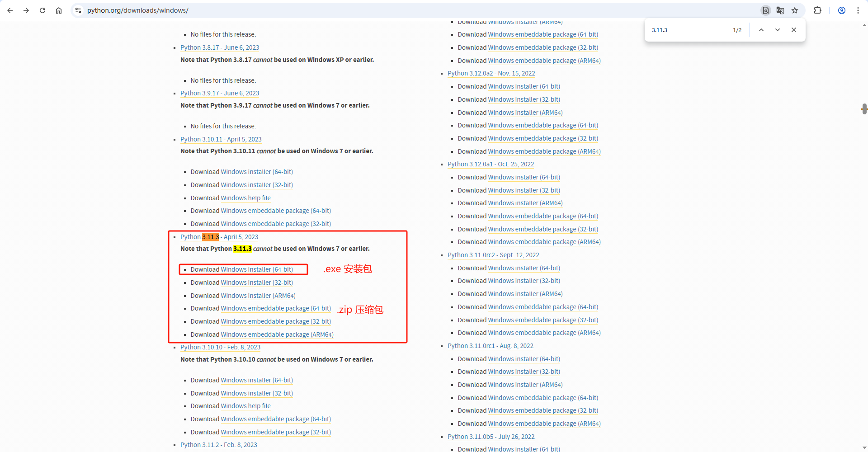The width and height of the screenshot is (868, 452).
Task: Click the vertical scrollbar match marker
Action: point(864,109)
